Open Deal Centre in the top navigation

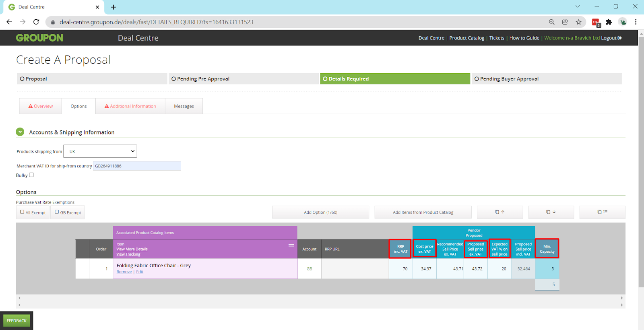click(431, 38)
